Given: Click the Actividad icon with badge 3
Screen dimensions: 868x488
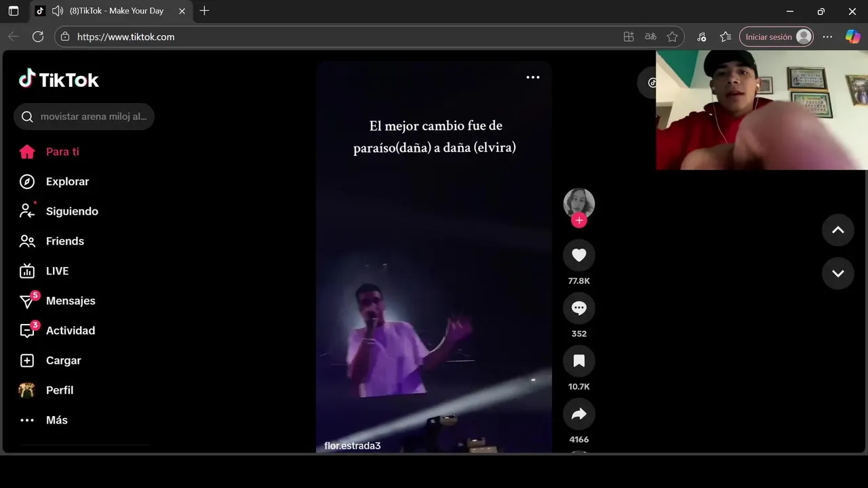Looking at the screenshot, I should 28,330.
